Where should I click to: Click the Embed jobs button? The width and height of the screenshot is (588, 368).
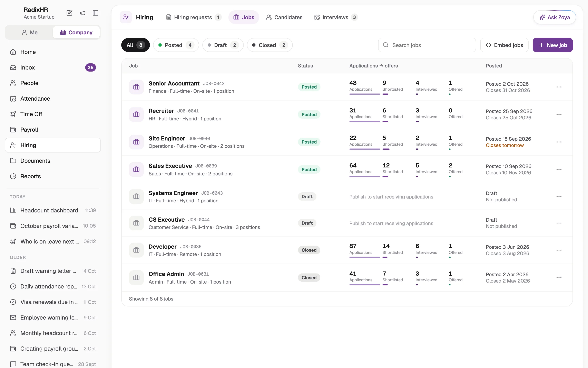click(504, 45)
